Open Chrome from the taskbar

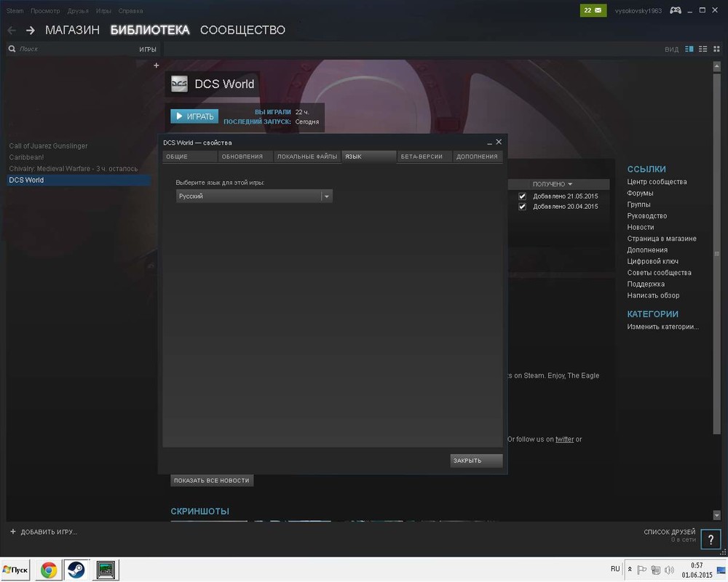(49, 570)
